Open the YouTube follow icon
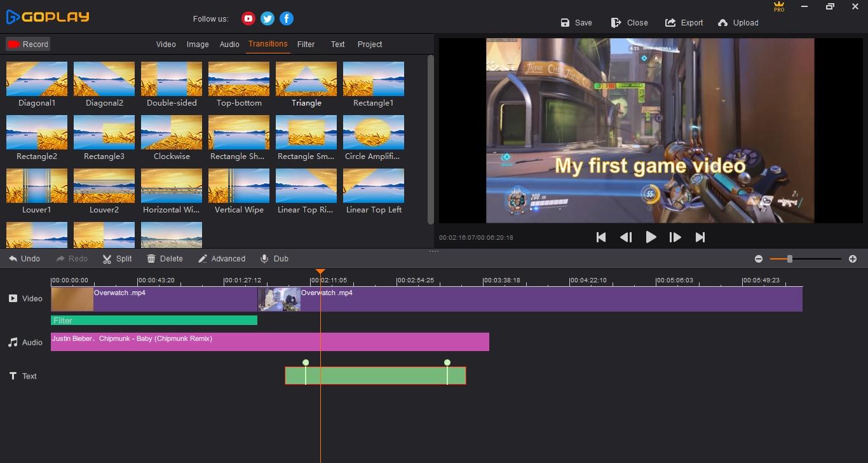Screen dimensions: 868x463 [x=248, y=18]
